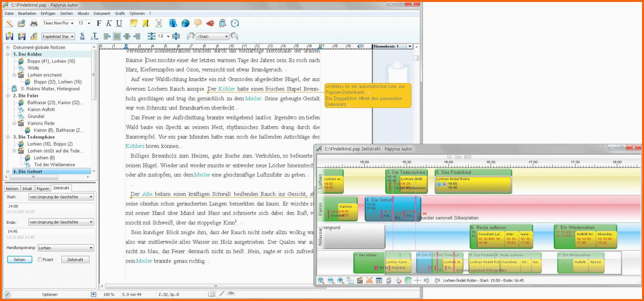Click Optionen in the status bar

[50, 294]
